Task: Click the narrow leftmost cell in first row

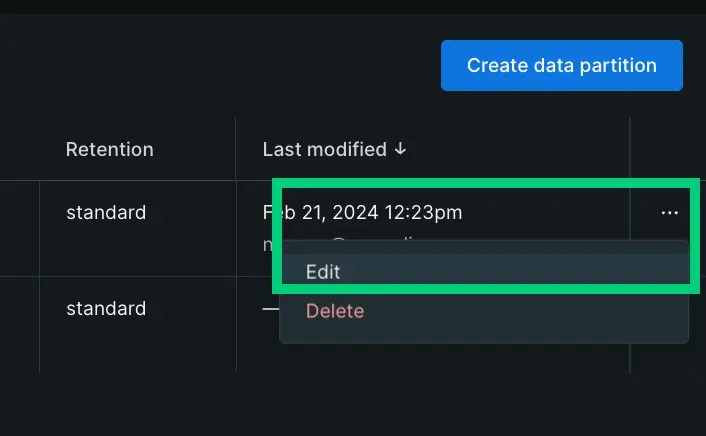Action: pyautogui.click(x=19, y=228)
